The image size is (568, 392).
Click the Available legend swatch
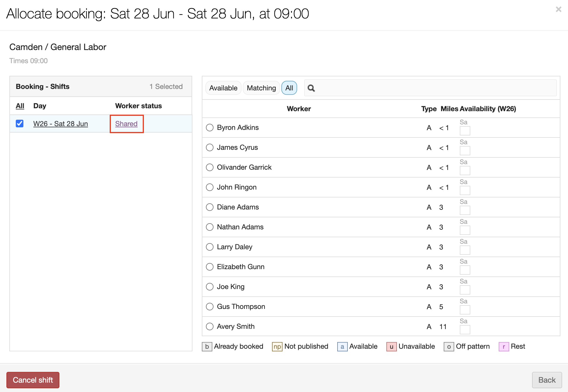pos(342,347)
